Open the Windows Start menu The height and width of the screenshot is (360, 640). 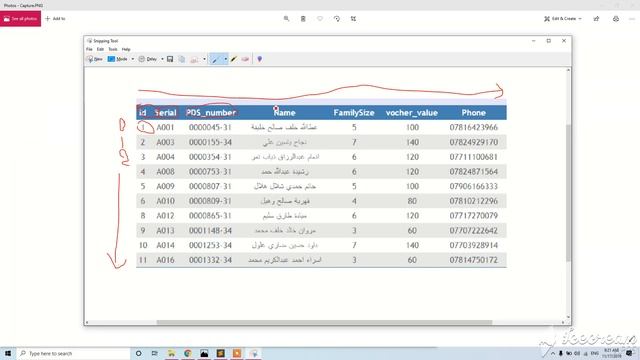(8, 353)
